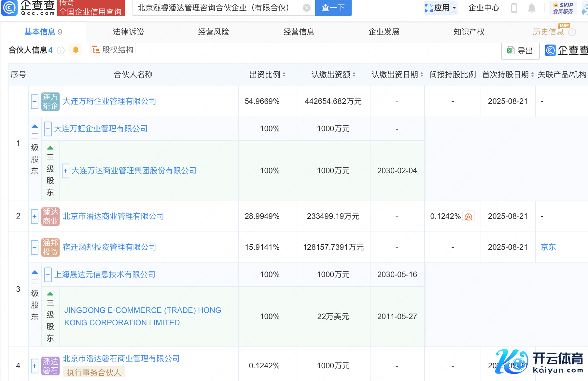Switch to 知识产权 tab
The image size is (588, 381).
[x=469, y=32]
